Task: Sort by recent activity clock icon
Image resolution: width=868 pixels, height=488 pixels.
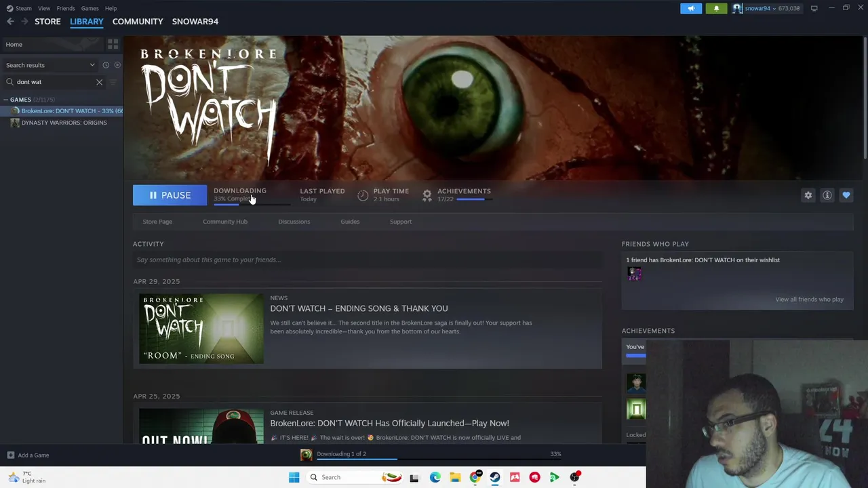Action: click(106, 65)
